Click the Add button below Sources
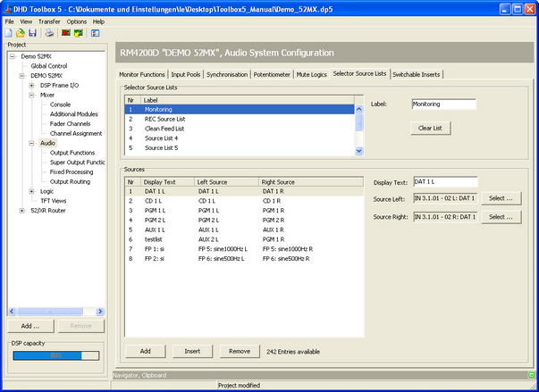The width and height of the screenshot is (539, 392). click(x=146, y=351)
